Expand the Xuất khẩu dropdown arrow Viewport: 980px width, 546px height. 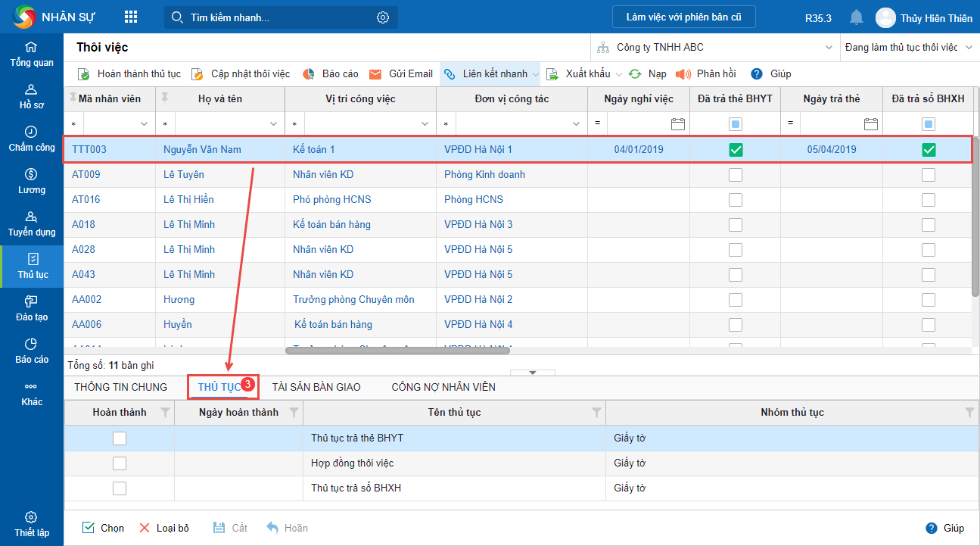619,74
